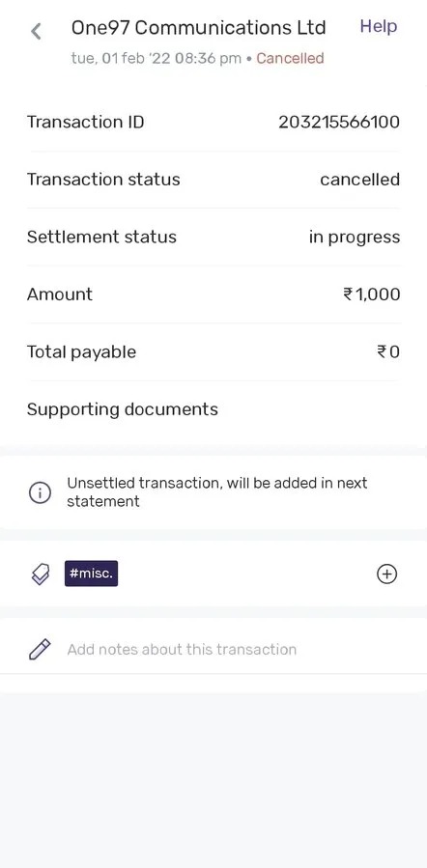Screen dimensions: 427x868
Task: Select the #misc. tag chip
Action: [x=92, y=574]
